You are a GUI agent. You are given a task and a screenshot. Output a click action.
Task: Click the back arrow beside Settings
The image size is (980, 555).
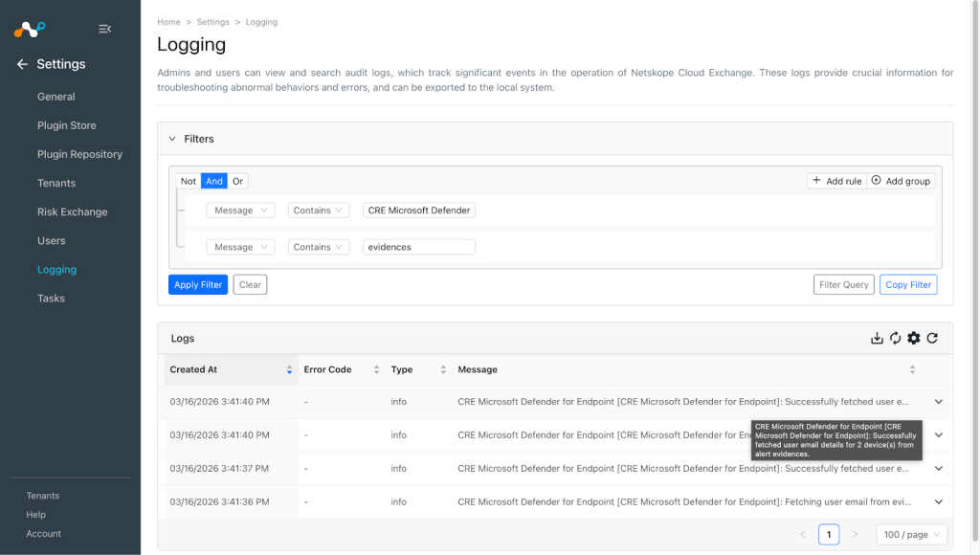[x=23, y=64]
